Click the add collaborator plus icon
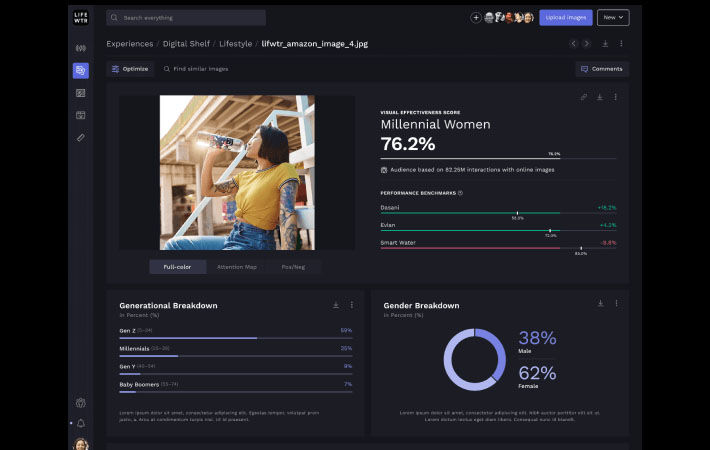710x450 pixels. [x=475, y=18]
